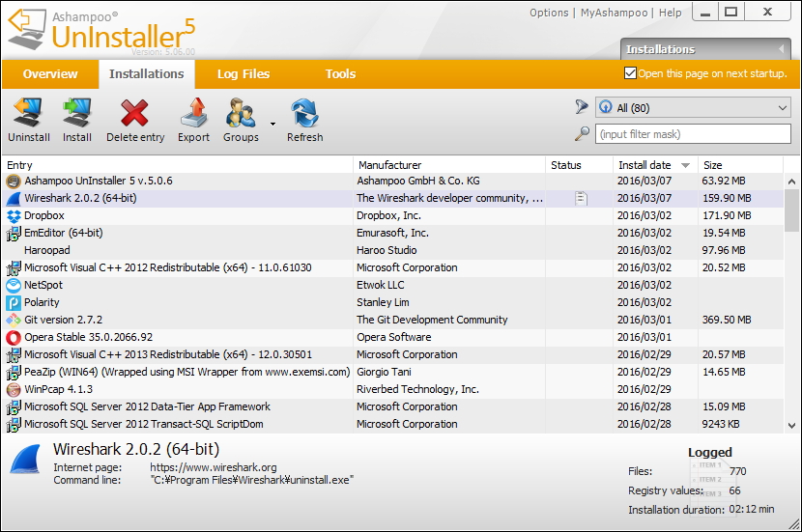Viewport: 802px width, 532px height.
Task: Open the Options menu link
Action: 549,13
